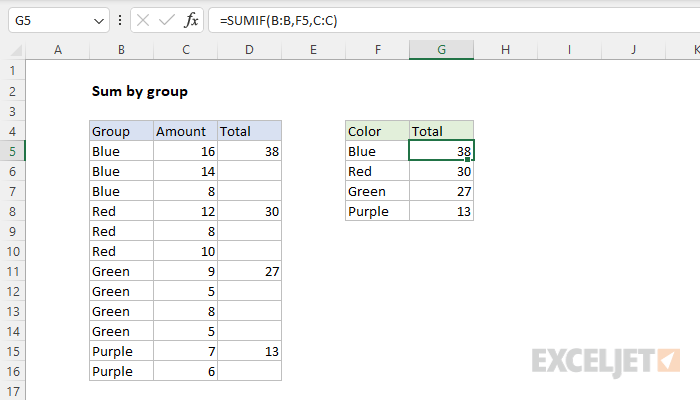Select column C header
This screenshot has height=400, width=700.
coord(186,50)
